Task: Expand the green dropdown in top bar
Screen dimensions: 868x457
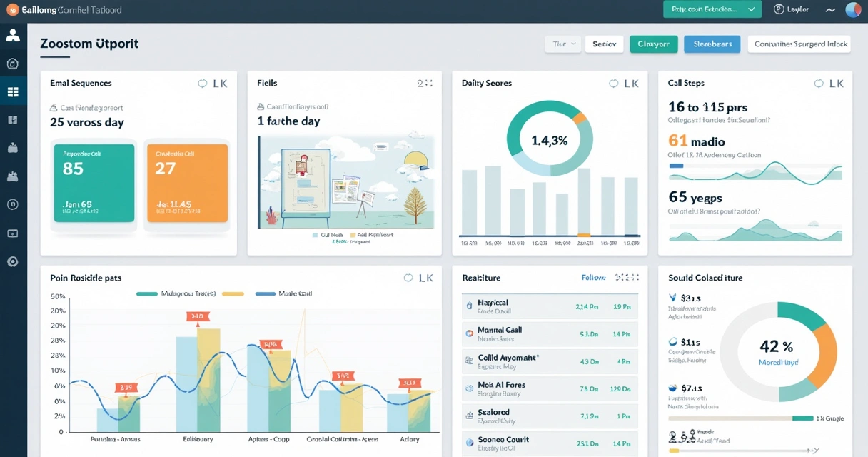Action: click(712, 9)
